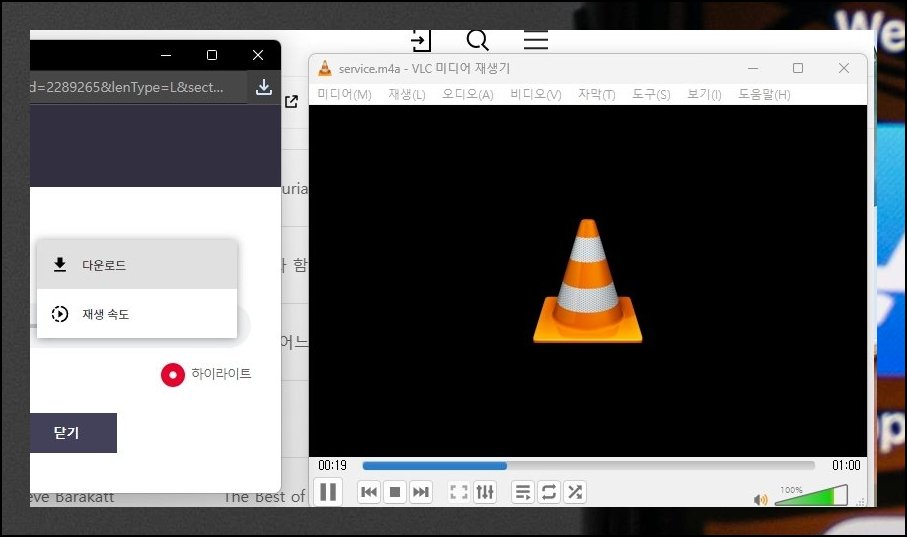
Task: Open the webpage hamburger menu
Action: [x=536, y=40]
